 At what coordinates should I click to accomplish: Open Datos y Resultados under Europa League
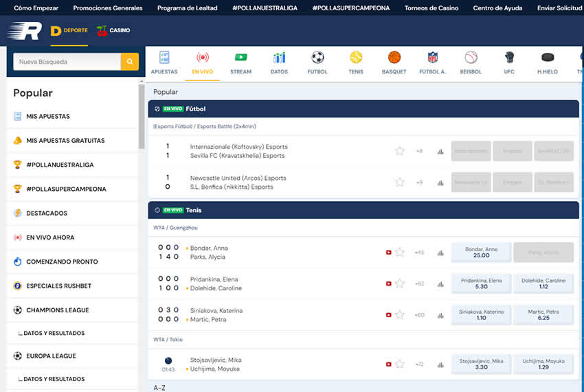72,378
